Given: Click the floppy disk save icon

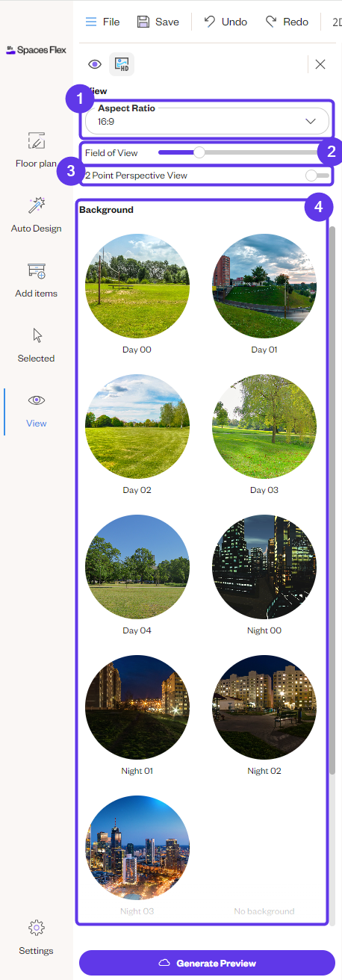Looking at the screenshot, I should point(143,22).
